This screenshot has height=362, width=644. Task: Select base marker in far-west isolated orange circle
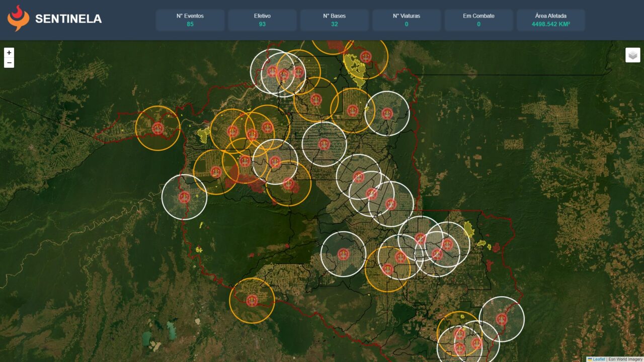click(x=158, y=128)
